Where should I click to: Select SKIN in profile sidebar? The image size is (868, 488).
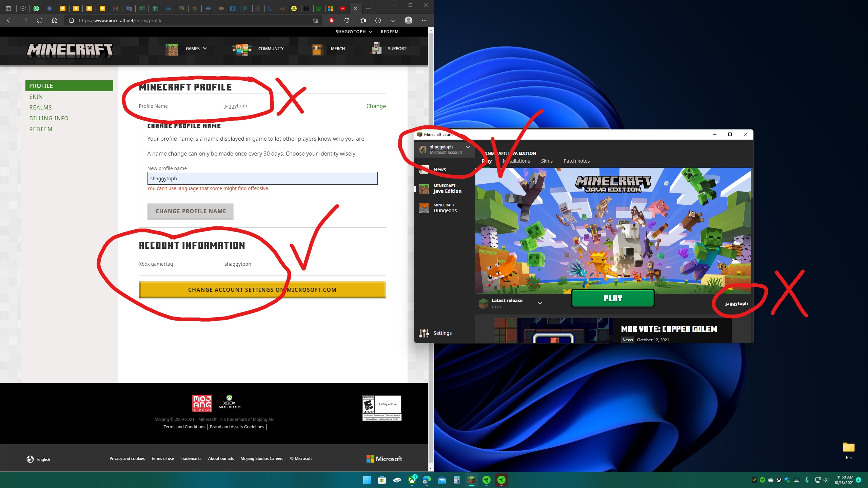pos(36,97)
